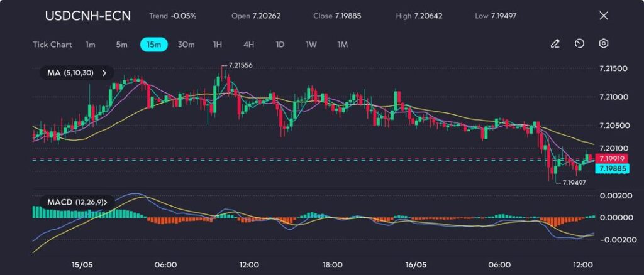Viewport: 644px width, 275px height.
Task: Select the active 15m timeframe
Action: point(153,45)
